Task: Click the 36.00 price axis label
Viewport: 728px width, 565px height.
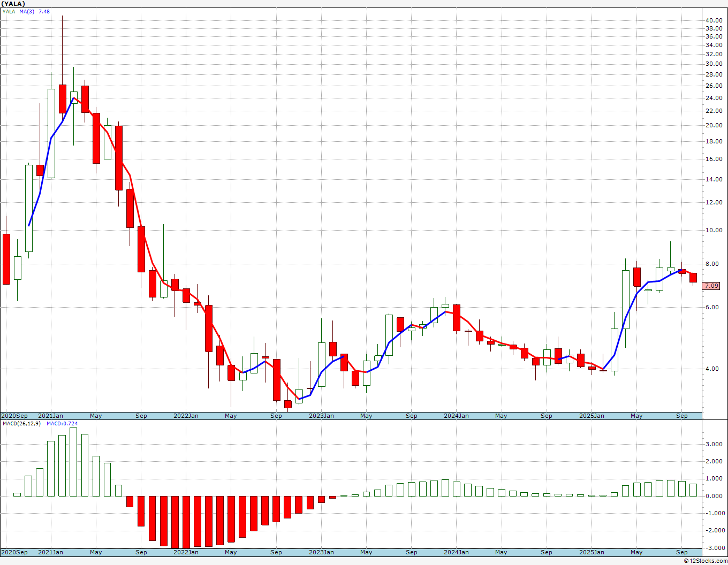Action: (x=714, y=36)
